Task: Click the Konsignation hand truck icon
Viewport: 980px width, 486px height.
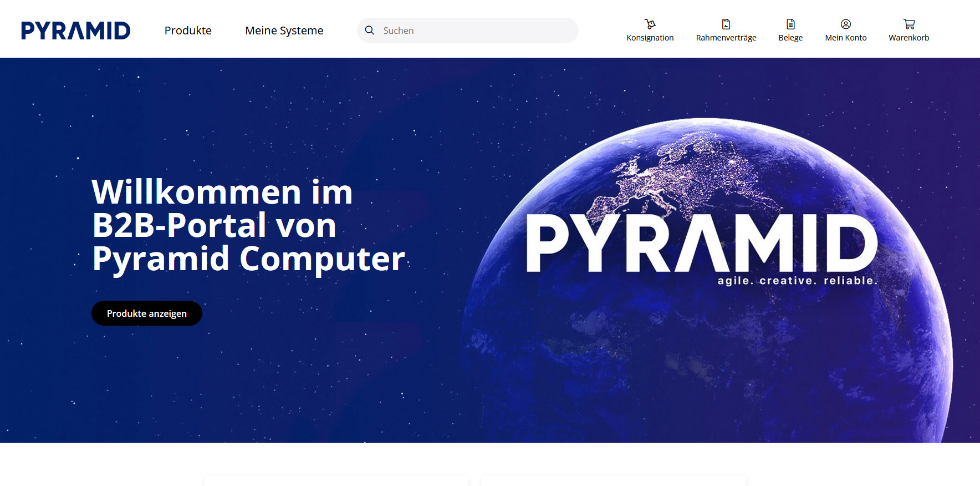Action: 650,24
